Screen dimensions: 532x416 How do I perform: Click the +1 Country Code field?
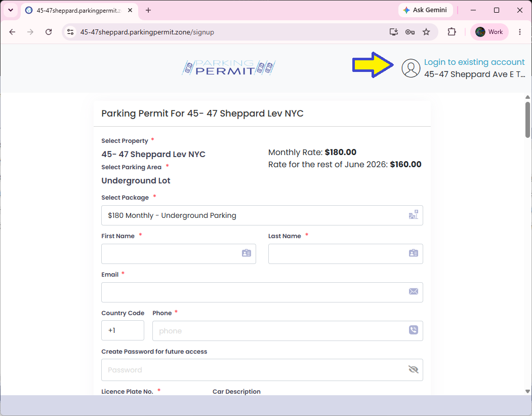pos(122,330)
